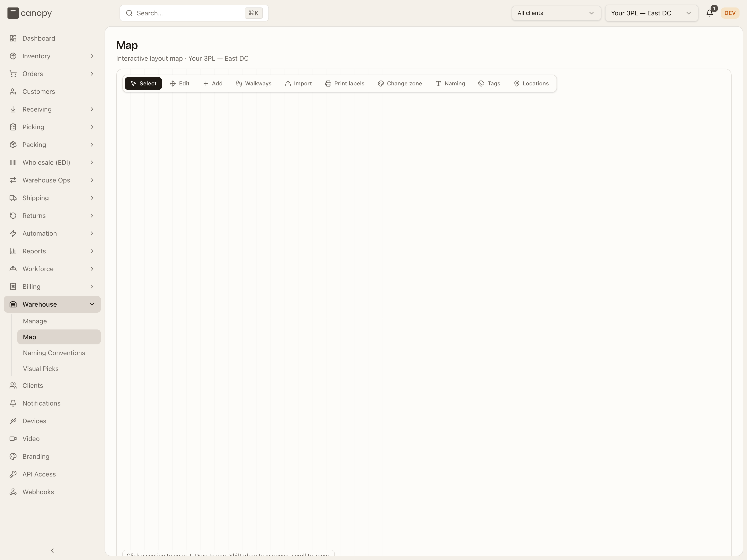Open the Tags tool
Screen dimensions: 747x560
coord(489,83)
